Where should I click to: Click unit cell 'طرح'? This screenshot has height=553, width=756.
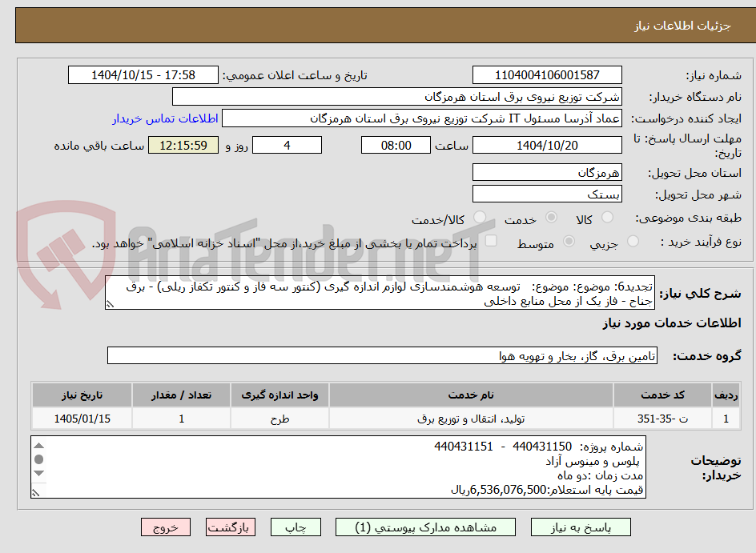point(279,419)
